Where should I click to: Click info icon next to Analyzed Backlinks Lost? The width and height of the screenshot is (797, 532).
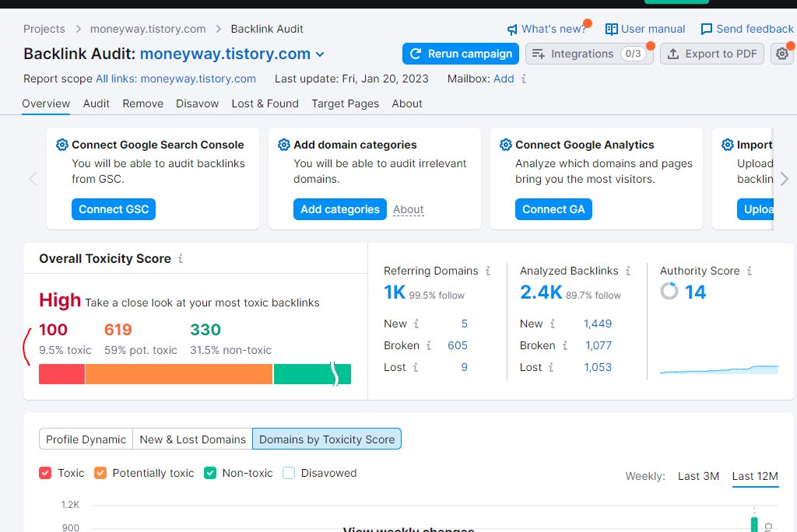(551, 367)
